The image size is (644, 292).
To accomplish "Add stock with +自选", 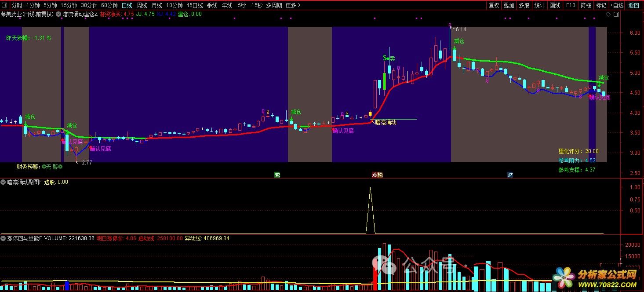I will click(617, 5).
